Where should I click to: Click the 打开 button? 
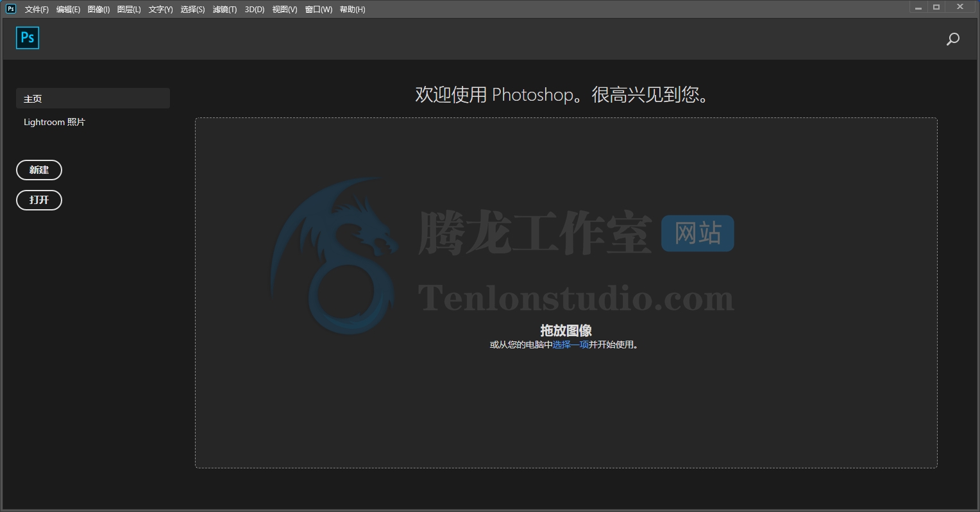coord(39,200)
